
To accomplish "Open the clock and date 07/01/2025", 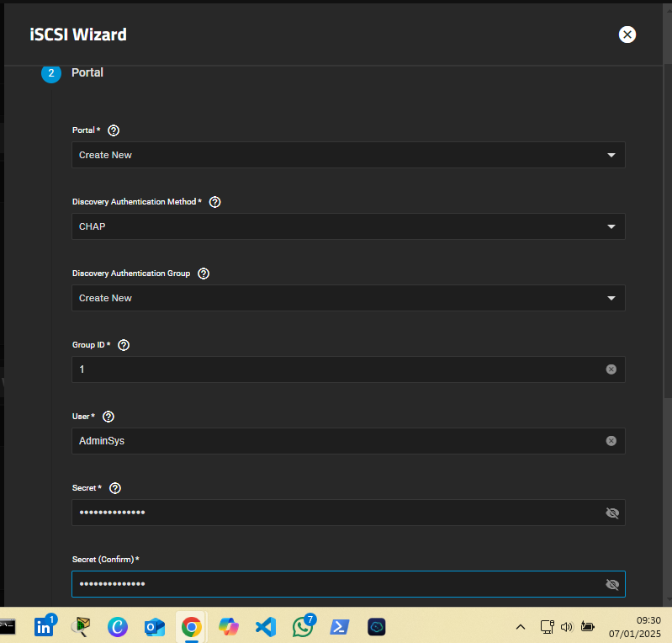I will click(635, 627).
